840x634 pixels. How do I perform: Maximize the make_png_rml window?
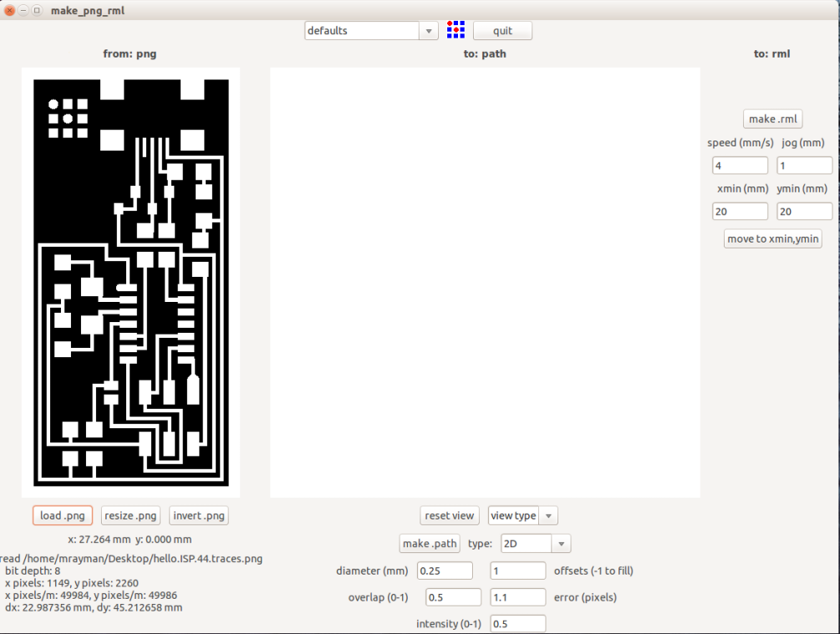37,10
